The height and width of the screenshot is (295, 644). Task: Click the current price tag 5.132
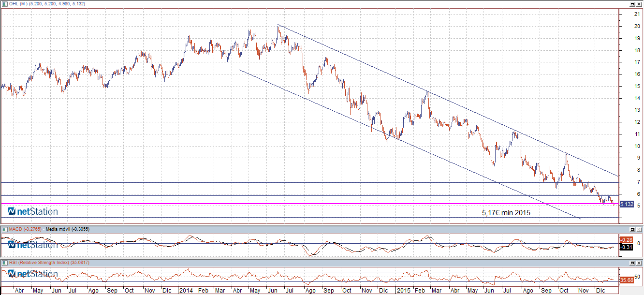coord(626,205)
